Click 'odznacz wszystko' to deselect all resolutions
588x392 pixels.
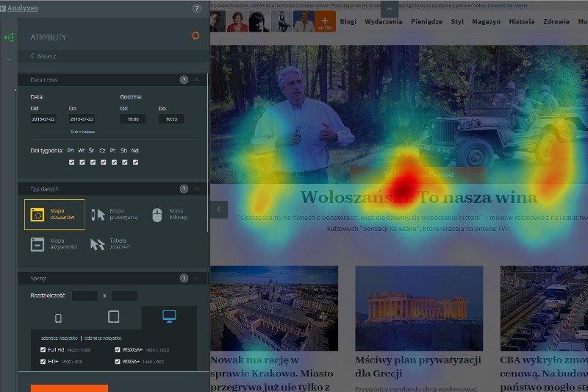click(x=103, y=338)
